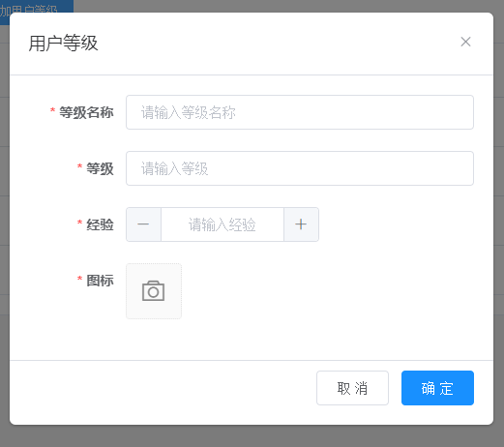Click the 请输入等级名称 text field
The width and height of the screenshot is (504, 447).
(x=300, y=112)
